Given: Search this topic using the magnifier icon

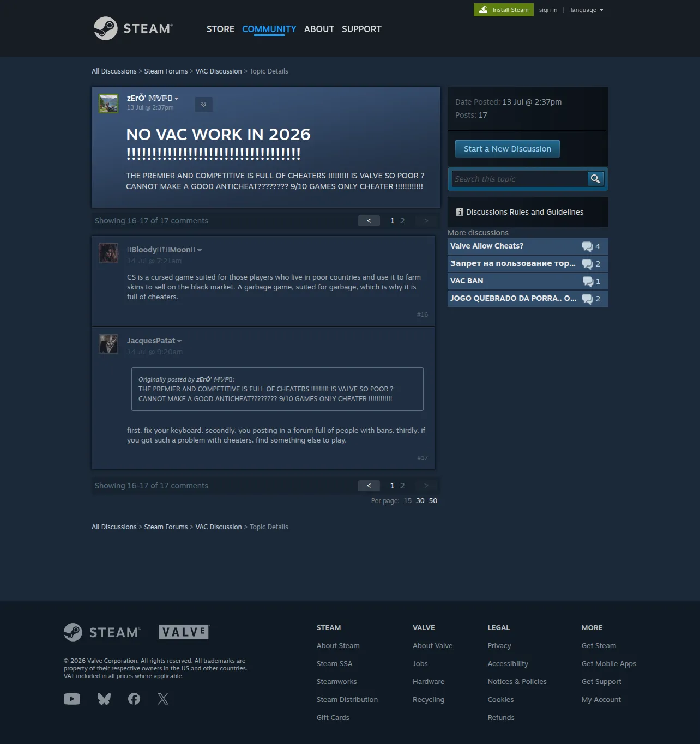Looking at the screenshot, I should coord(595,179).
